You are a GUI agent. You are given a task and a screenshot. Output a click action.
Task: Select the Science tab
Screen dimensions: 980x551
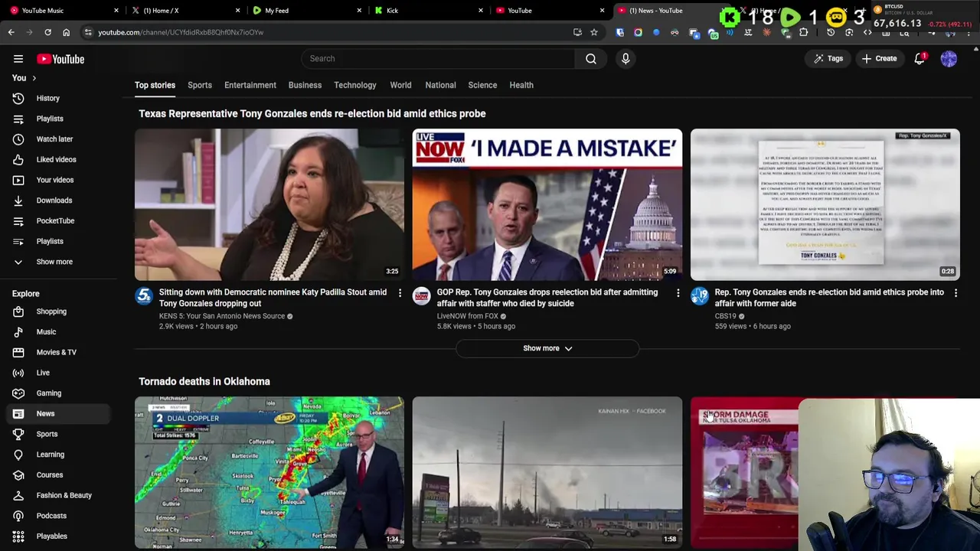click(x=482, y=85)
